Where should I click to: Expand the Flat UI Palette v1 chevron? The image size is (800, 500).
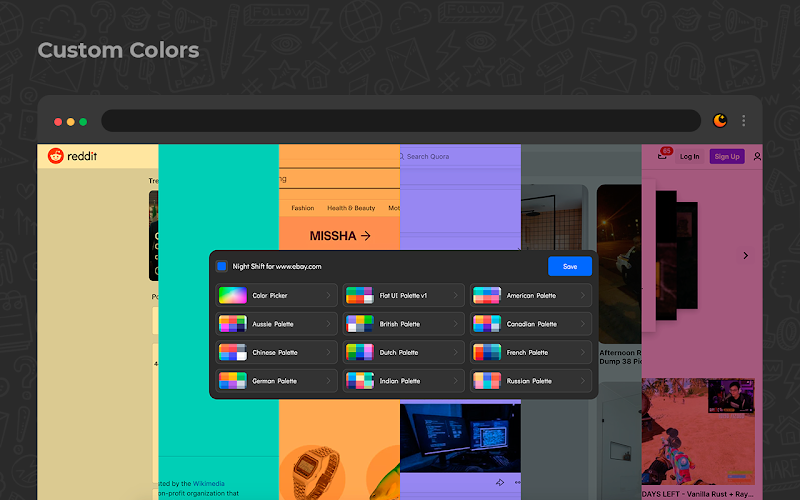[455, 295]
